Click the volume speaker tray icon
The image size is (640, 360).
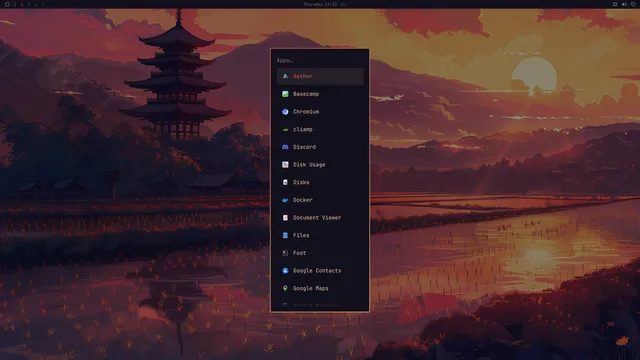624,4
